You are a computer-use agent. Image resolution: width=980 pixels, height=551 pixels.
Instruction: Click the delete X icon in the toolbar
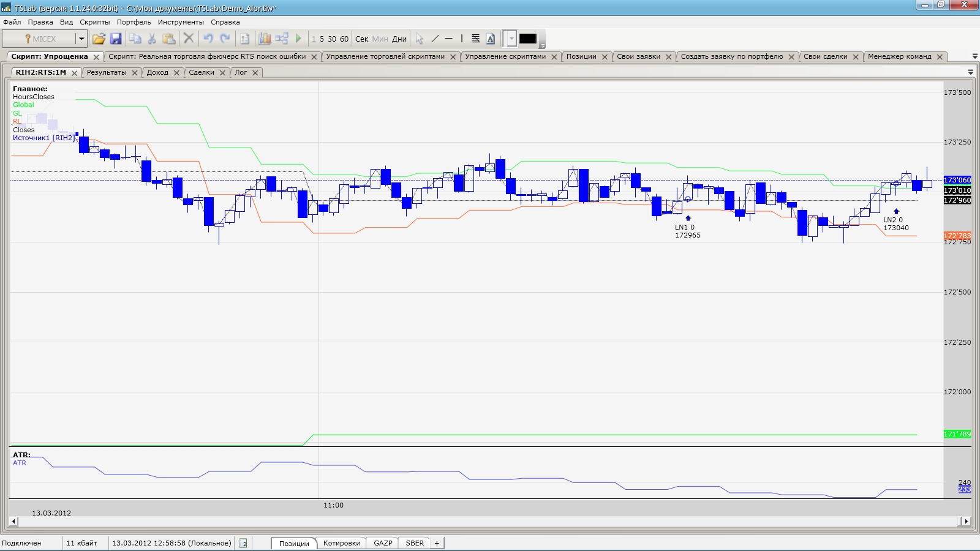tap(189, 39)
